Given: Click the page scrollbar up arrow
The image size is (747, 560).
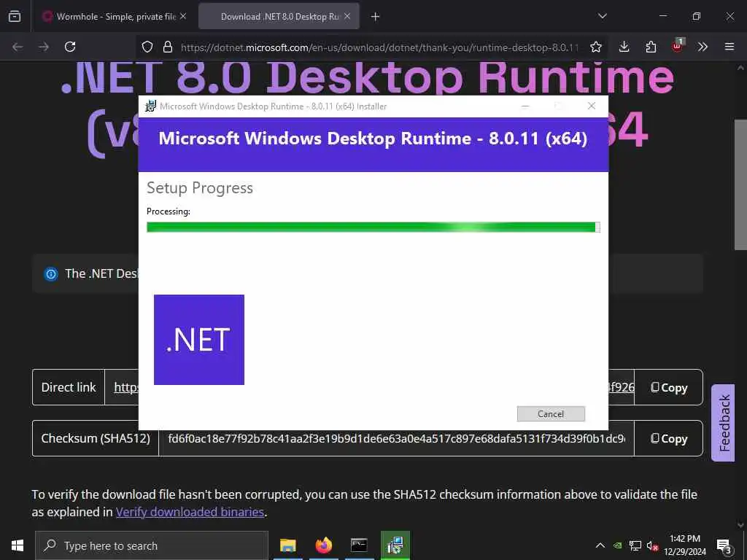Looking at the screenshot, I should pyautogui.click(x=740, y=68).
